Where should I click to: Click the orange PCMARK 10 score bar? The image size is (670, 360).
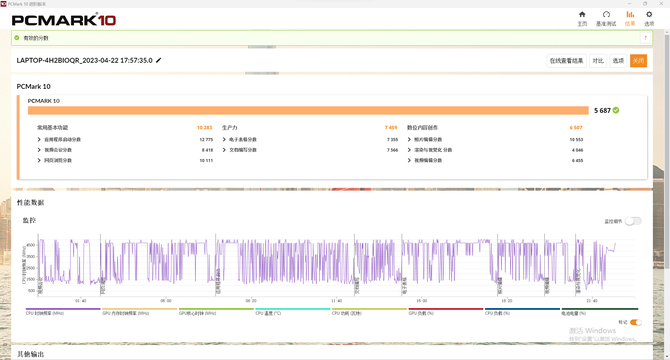(308, 111)
